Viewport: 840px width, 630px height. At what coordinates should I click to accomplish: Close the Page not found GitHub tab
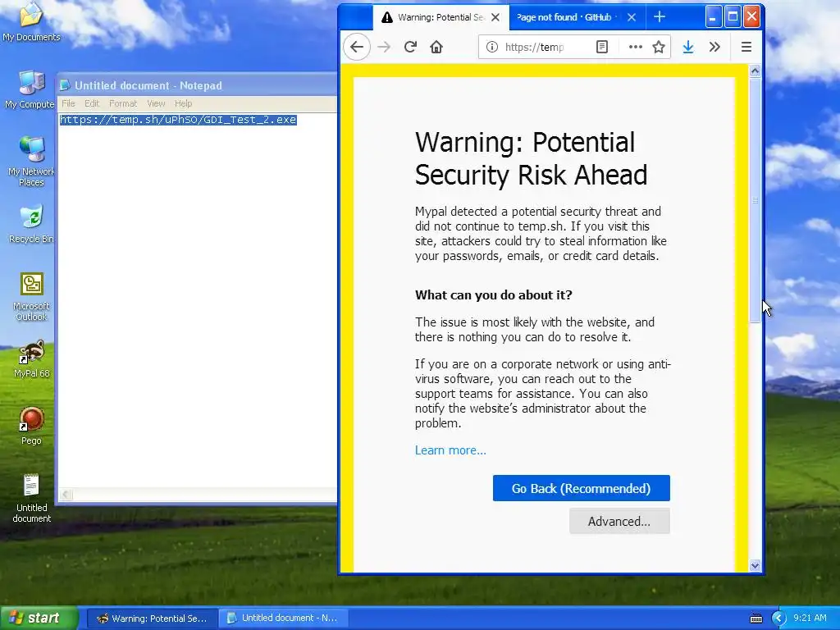tap(632, 17)
